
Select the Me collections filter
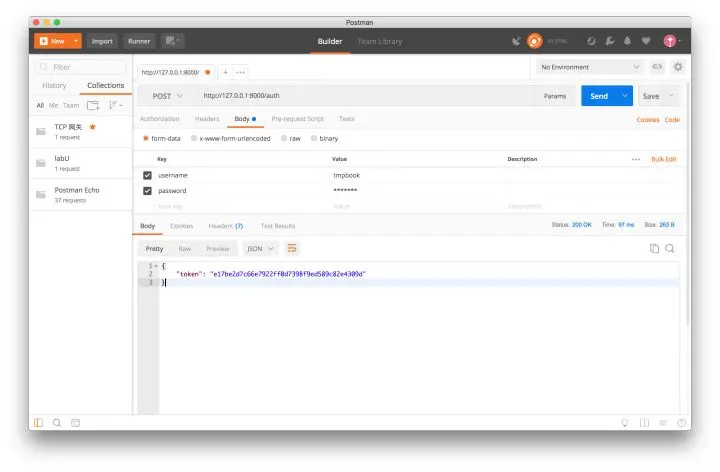coord(54,106)
